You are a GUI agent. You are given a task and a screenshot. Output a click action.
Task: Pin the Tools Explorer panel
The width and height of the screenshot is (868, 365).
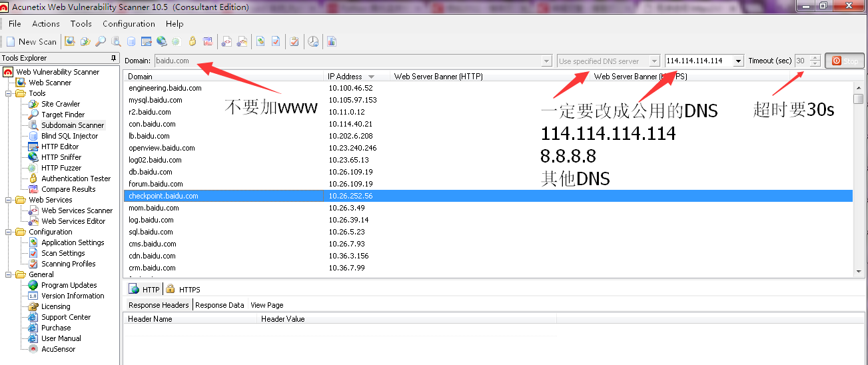pos(114,59)
